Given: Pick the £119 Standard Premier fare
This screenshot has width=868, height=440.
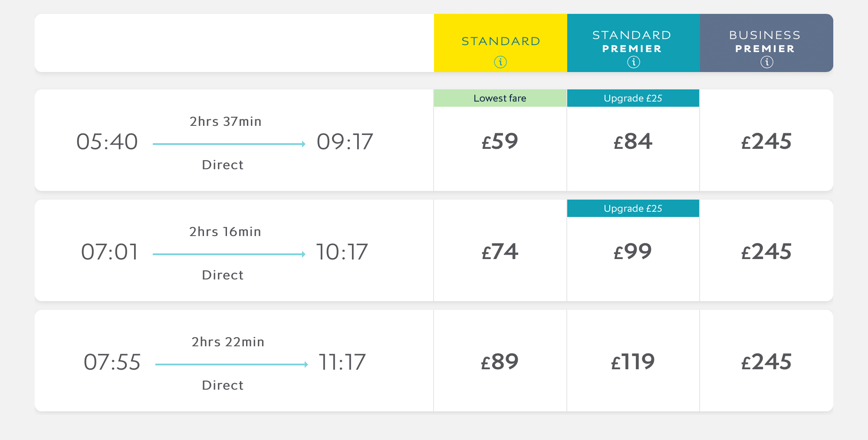Looking at the screenshot, I should (x=633, y=361).
